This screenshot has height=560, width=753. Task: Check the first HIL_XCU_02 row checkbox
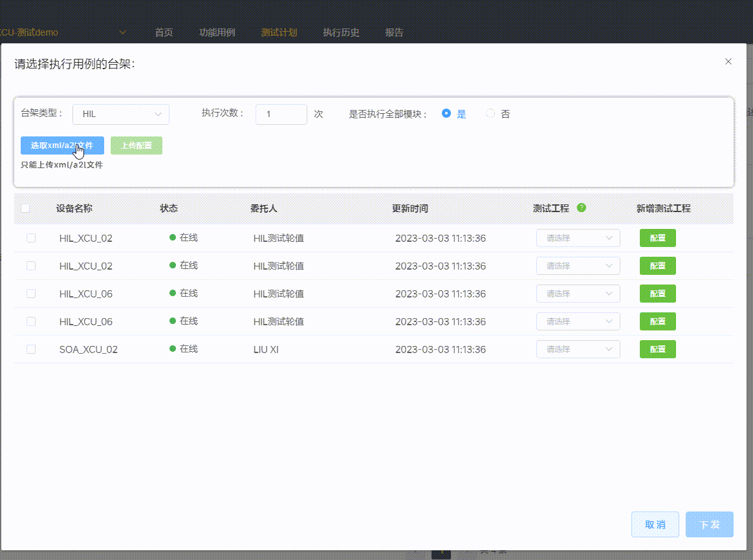click(31, 238)
